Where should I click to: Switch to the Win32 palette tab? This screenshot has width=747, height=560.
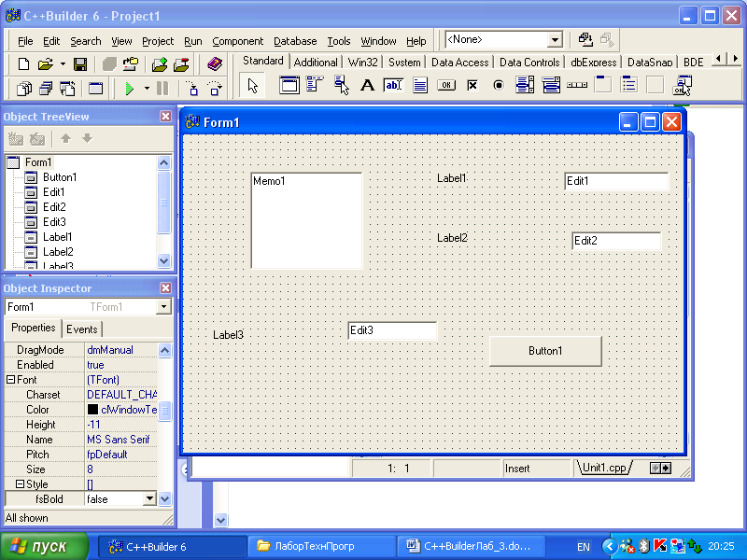pos(362,63)
